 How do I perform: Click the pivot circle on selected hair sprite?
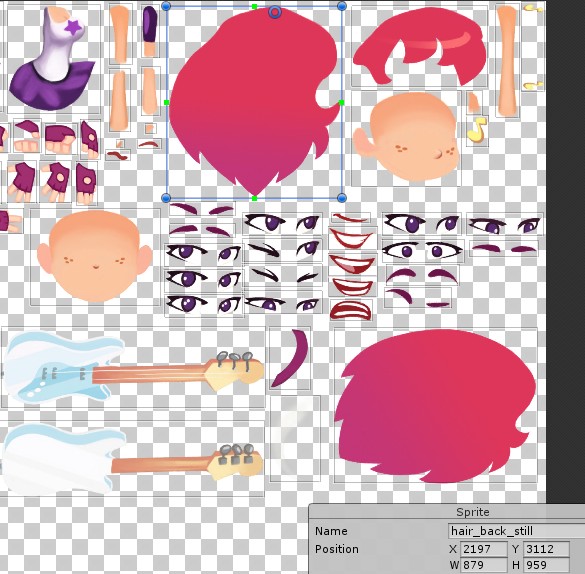pos(275,12)
